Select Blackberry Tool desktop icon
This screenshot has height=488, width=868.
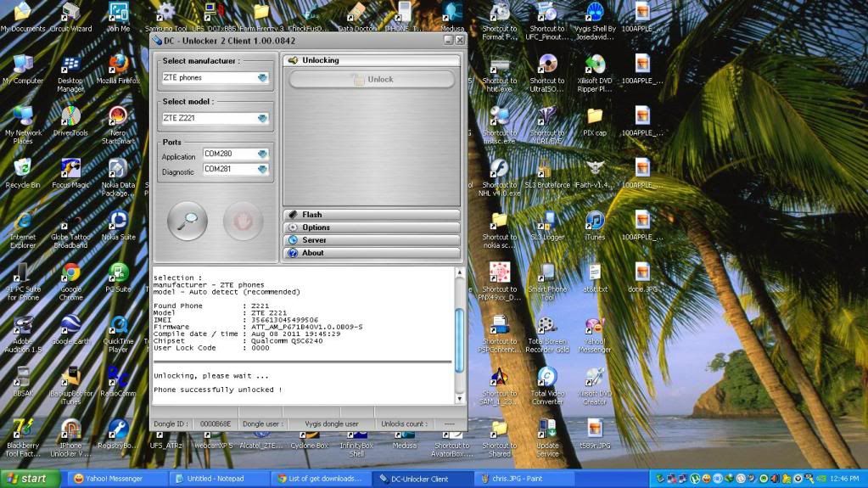23,438
